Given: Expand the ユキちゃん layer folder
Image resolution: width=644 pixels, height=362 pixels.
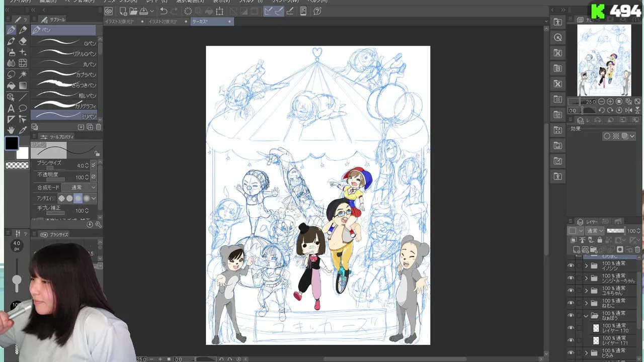Looking at the screenshot, I should pyautogui.click(x=586, y=291).
